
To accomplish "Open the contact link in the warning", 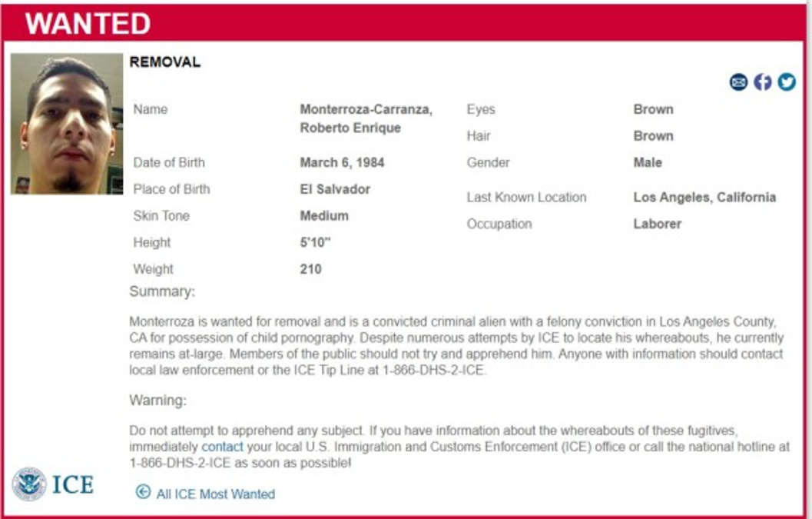I will point(222,447).
